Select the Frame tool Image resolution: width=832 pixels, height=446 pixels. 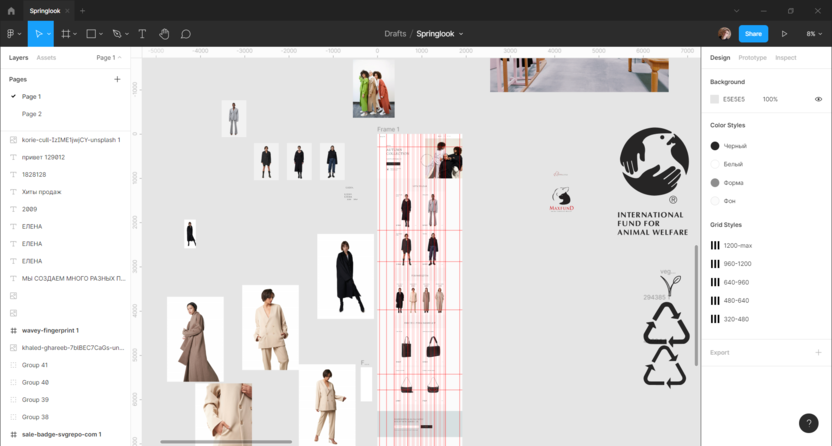[65, 34]
